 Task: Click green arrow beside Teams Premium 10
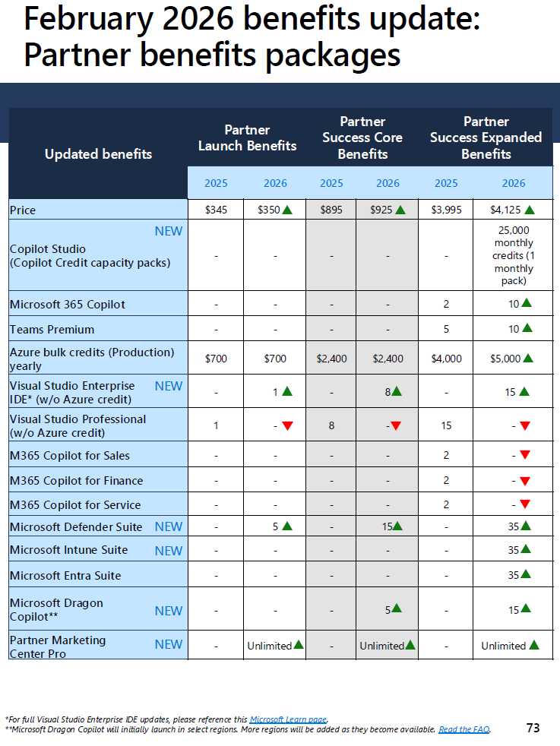click(527, 328)
